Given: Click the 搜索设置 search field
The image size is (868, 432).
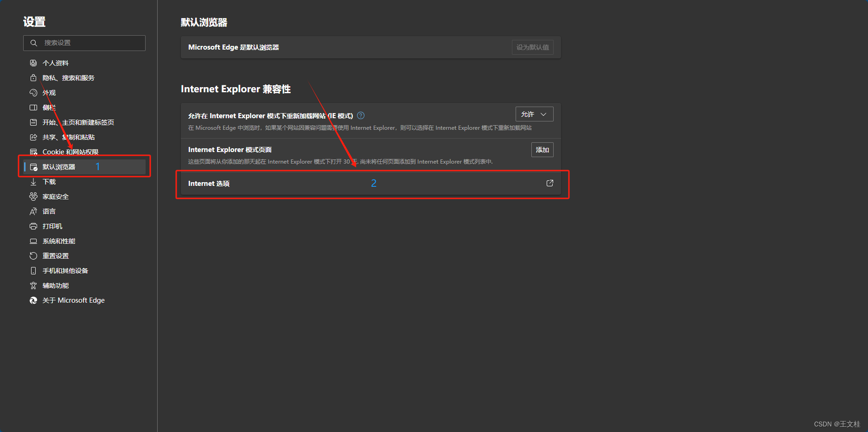Looking at the screenshot, I should click(x=84, y=43).
